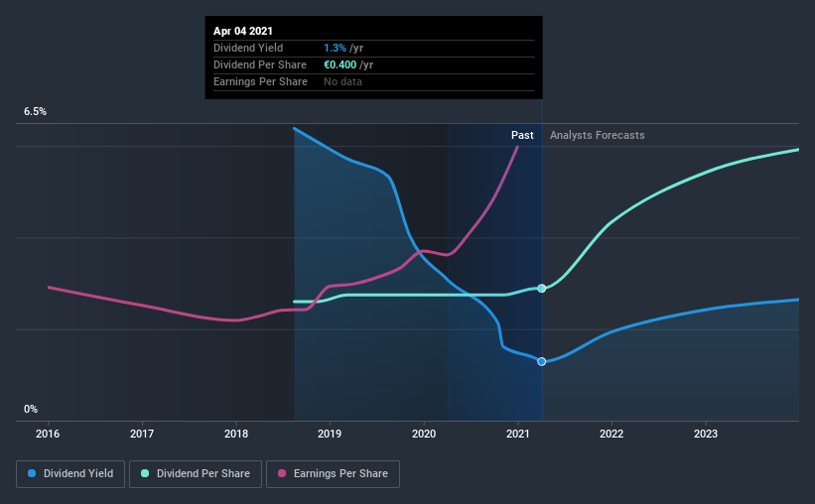Click the 2019 x-axis label

coord(330,434)
